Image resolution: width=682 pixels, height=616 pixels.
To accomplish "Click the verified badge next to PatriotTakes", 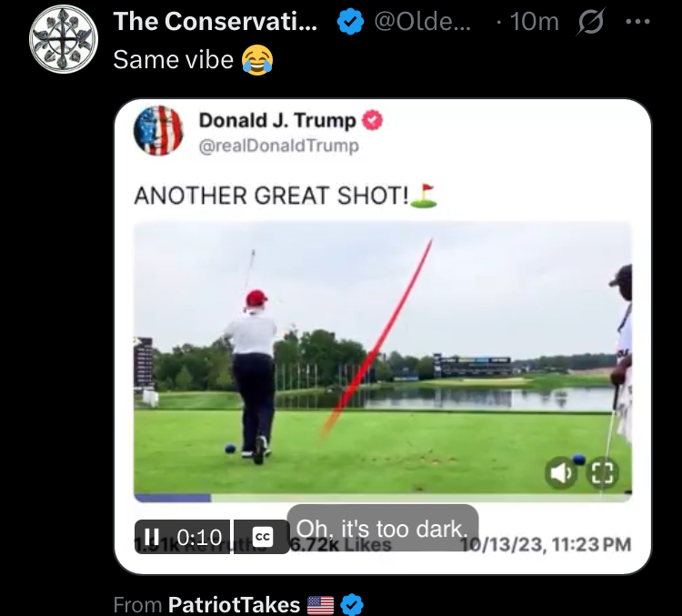I will tap(354, 604).
